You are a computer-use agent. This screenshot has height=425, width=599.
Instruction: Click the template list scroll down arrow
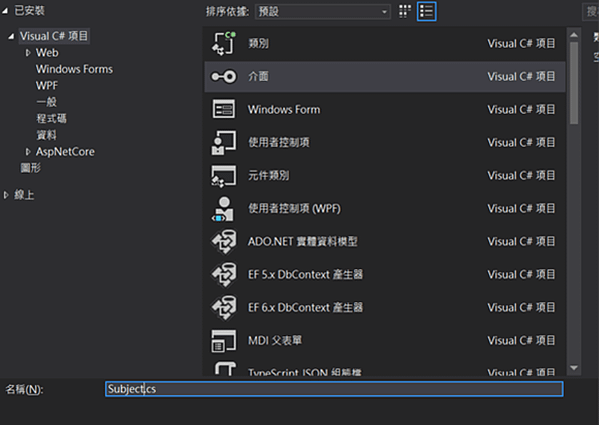click(574, 368)
